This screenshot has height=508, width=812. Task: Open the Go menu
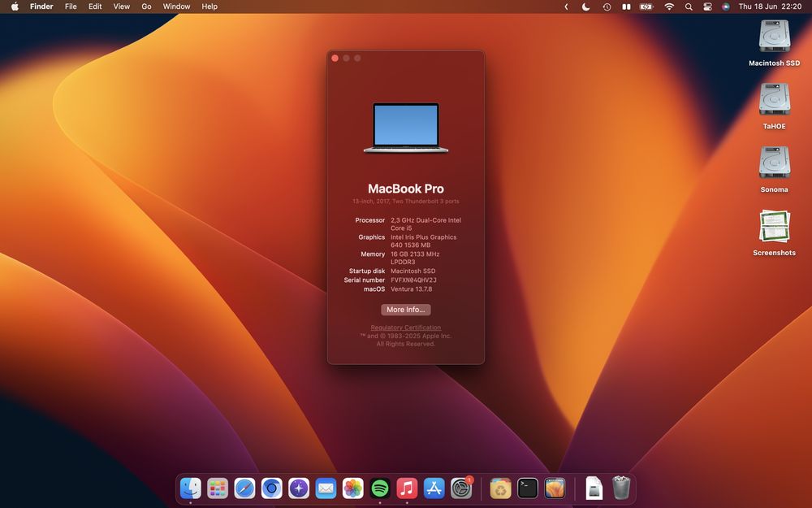(x=146, y=7)
